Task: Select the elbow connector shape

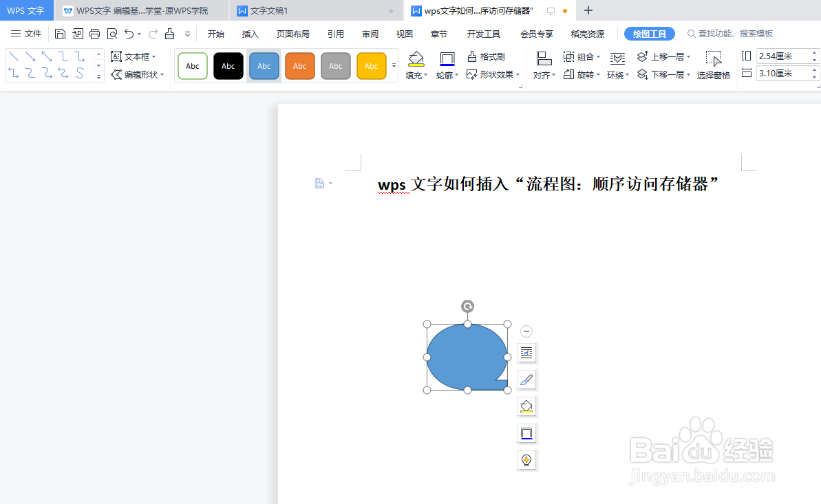Action: click(63, 56)
